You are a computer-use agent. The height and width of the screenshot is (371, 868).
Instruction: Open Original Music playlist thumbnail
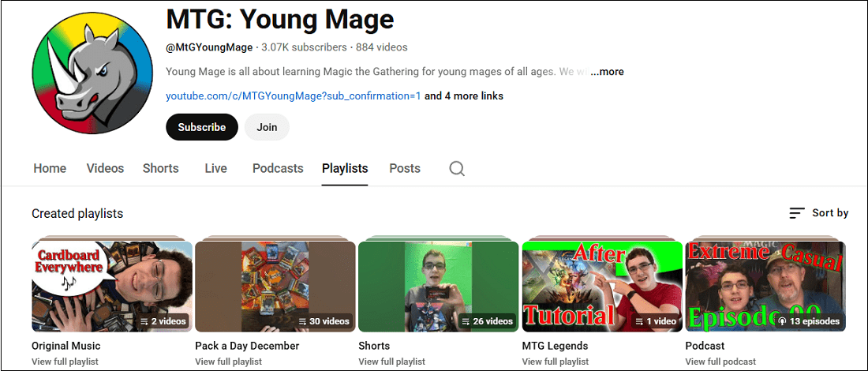(112, 287)
